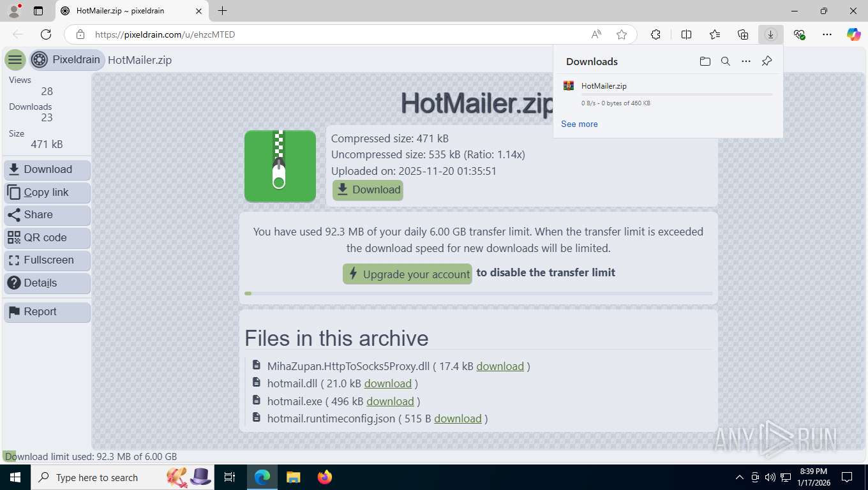Open Split screen view icon
The width and height of the screenshot is (868, 490).
pyautogui.click(x=686, y=34)
